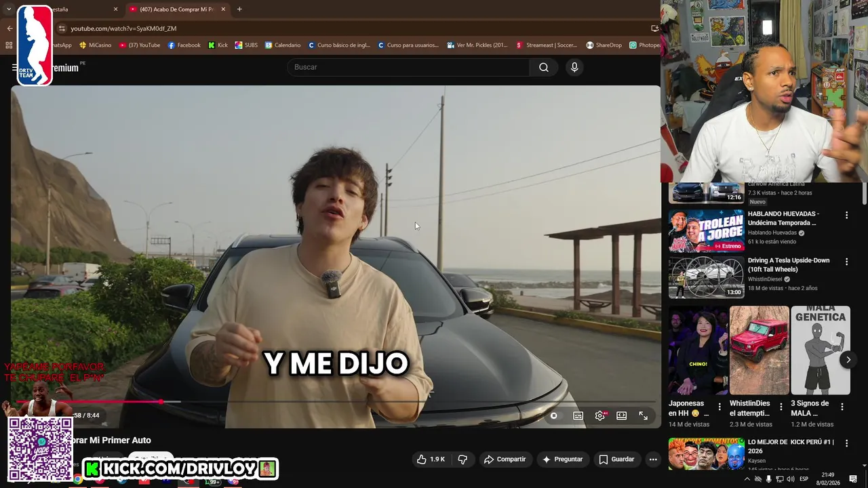Toggle video subtitles button
The image size is (868, 488).
point(578,415)
